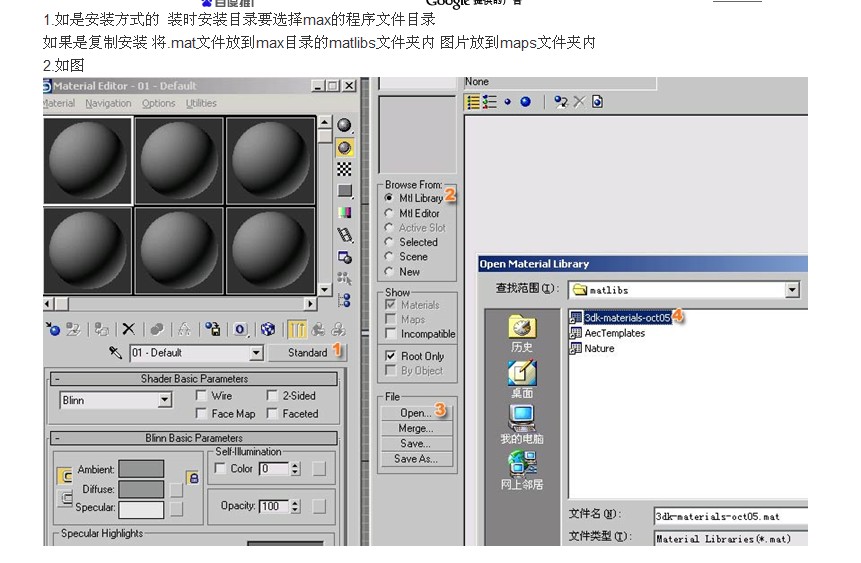Screen dimensions: 861x563
Task: Click the Pick Material eyedropper icon
Action: point(115,352)
